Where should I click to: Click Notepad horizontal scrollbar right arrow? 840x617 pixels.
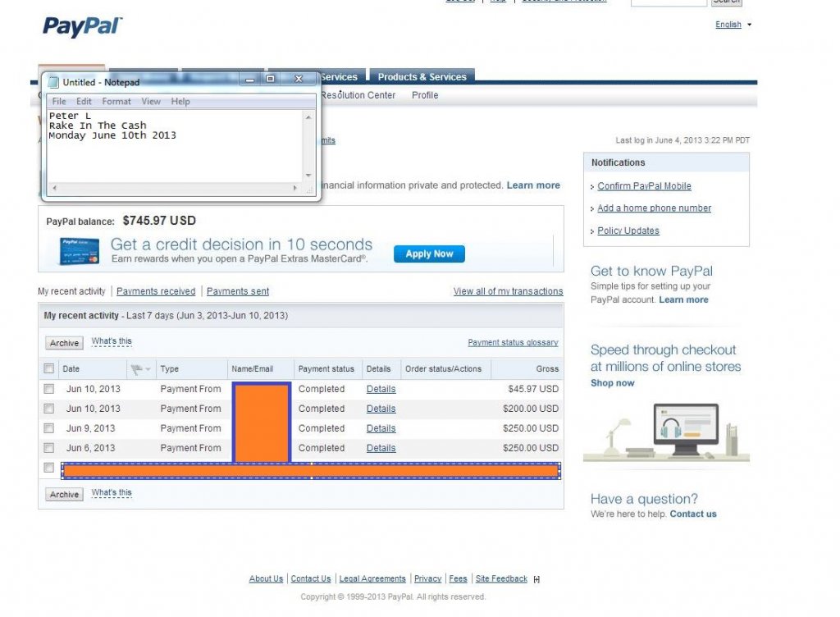coord(295,188)
